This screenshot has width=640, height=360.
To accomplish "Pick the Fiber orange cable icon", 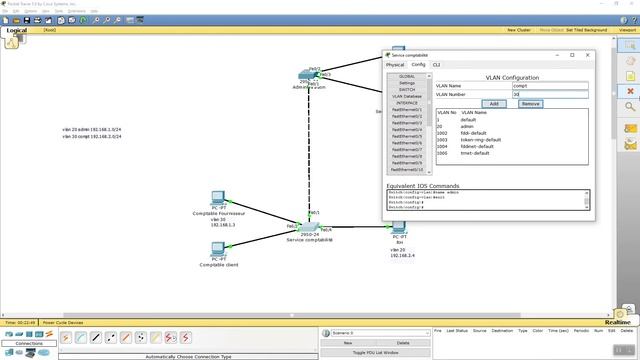I will coord(126,338).
